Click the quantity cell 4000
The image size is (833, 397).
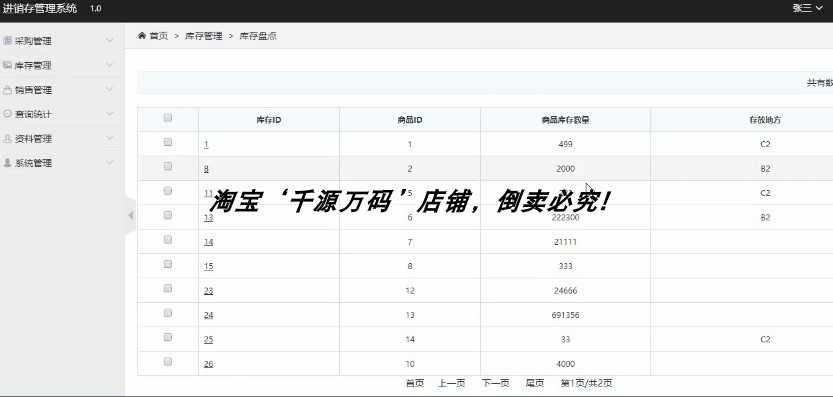[x=565, y=364]
